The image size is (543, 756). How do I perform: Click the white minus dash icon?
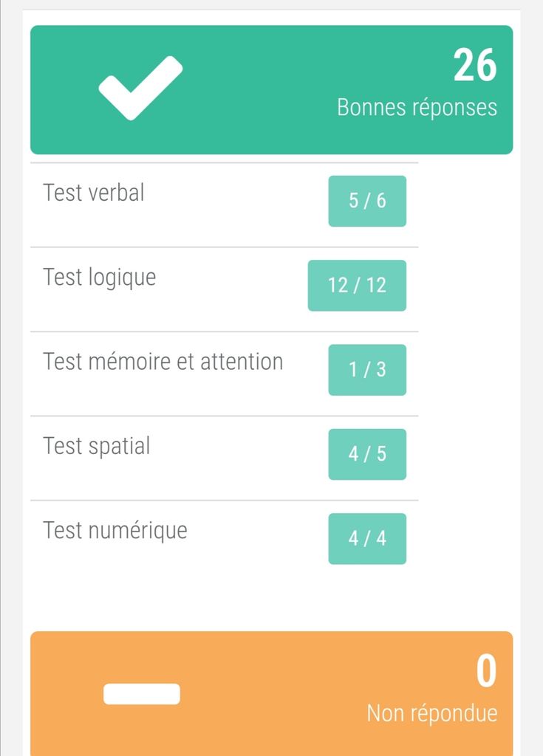[x=141, y=694]
